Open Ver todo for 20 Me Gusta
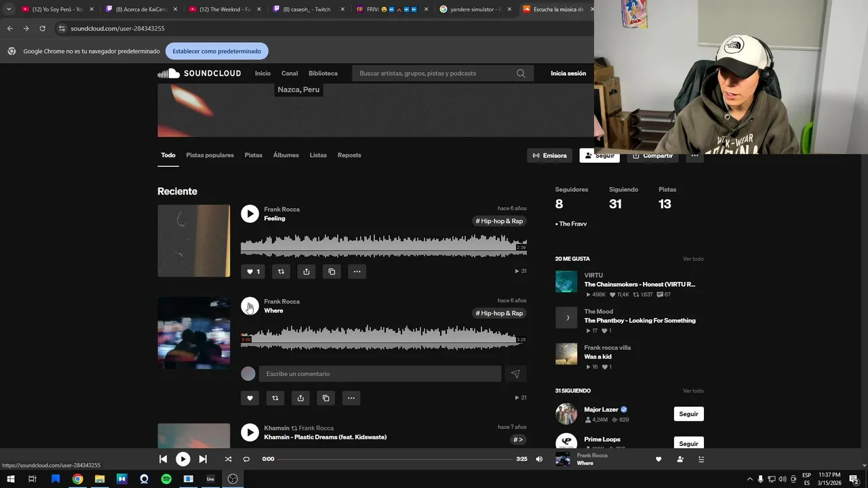 coord(693,259)
